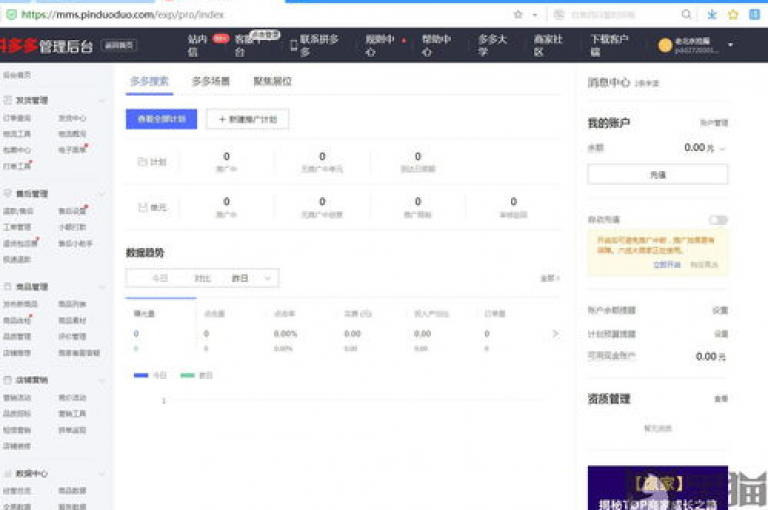The height and width of the screenshot is (510, 768).
Task: Toggle the 自动充值 switch
Action: click(x=718, y=219)
